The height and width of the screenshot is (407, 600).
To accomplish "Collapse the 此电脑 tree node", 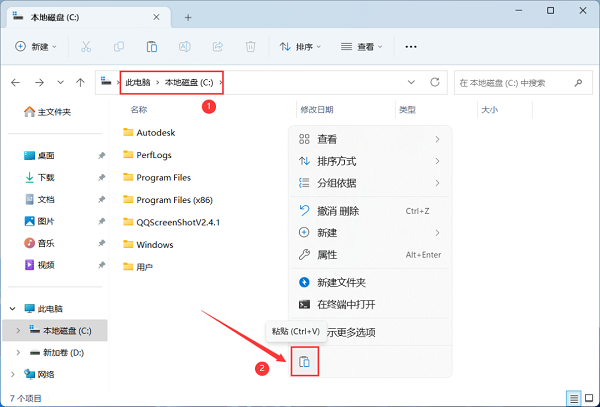I will pos(12,309).
